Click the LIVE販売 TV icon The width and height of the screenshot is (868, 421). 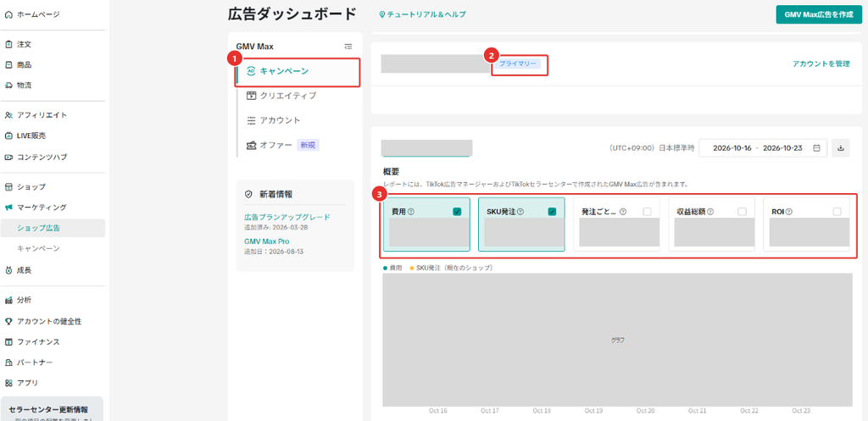tap(8, 136)
